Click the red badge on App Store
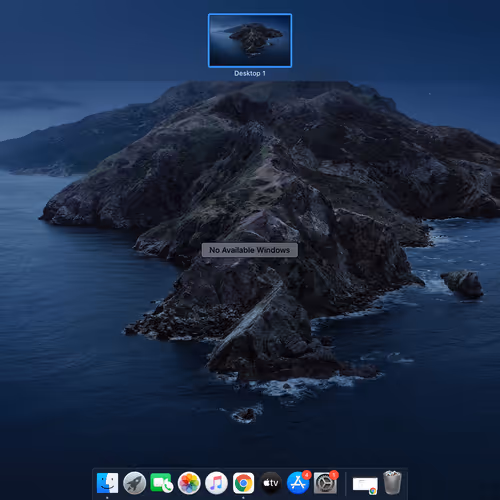The width and height of the screenshot is (500, 500). (x=307, y=475)
